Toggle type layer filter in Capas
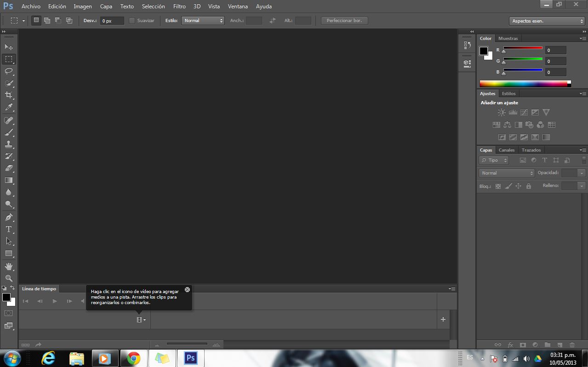 [x=545, y=160]
